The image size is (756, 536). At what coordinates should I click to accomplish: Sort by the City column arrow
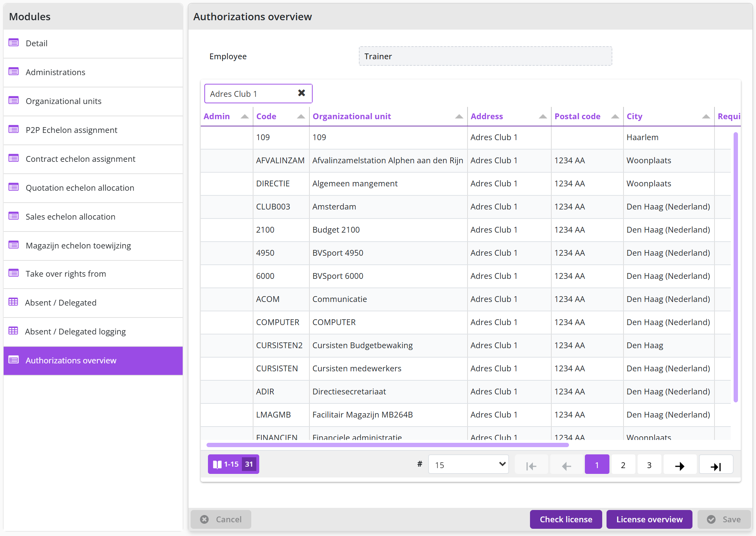706,116
